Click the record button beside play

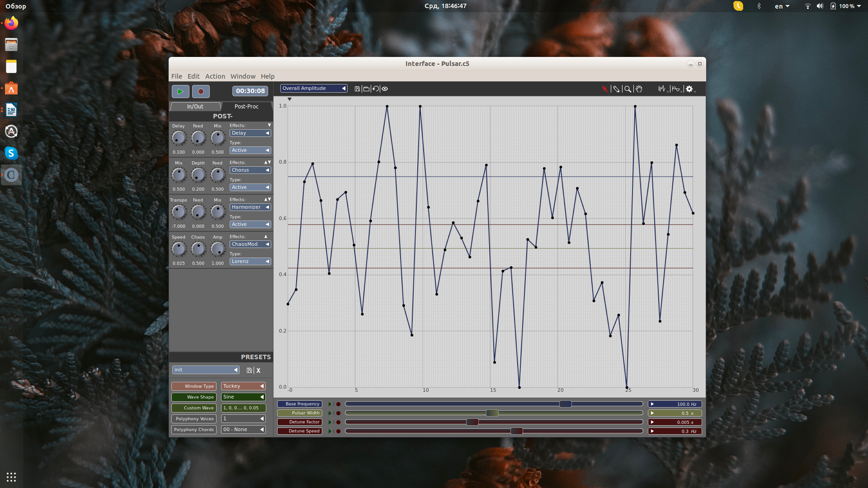point(201,91)
